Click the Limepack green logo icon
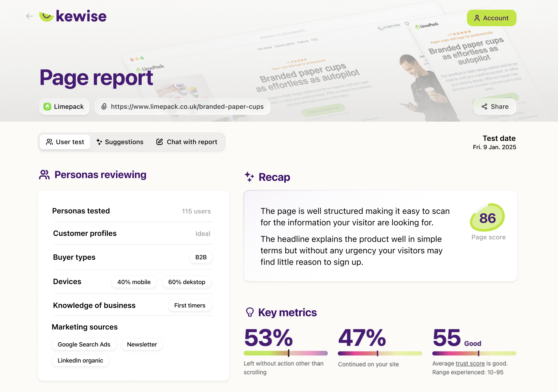Screen dimensions: 558x392 tap(47, 107)
